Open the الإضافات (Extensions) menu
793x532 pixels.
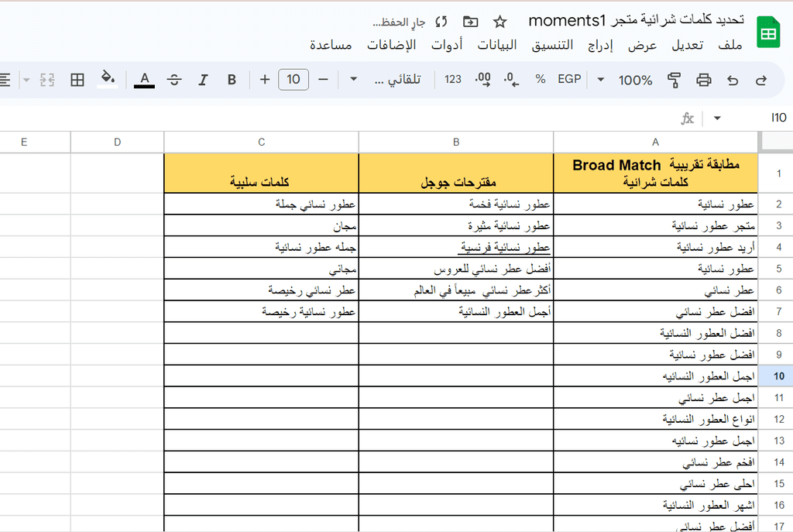point(391,45)
